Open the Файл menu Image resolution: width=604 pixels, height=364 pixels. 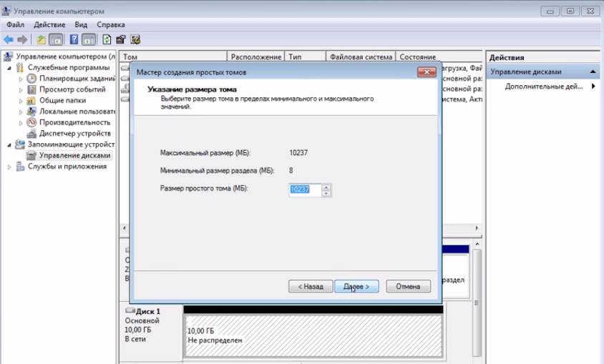(x=16, y=24)
